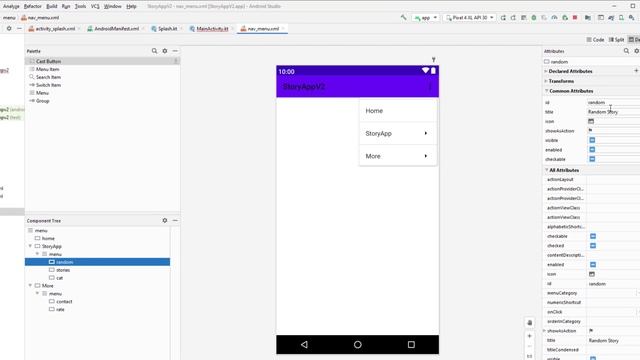640x360 pixels.
Task: Click the Profile app gauge icon
Action: click(x=554, y=18)
